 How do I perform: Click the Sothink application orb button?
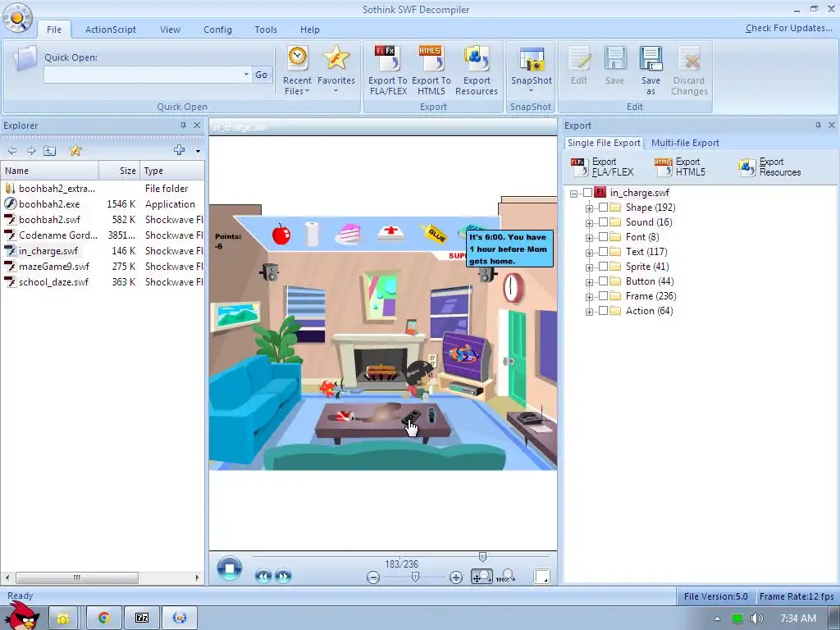17,18
